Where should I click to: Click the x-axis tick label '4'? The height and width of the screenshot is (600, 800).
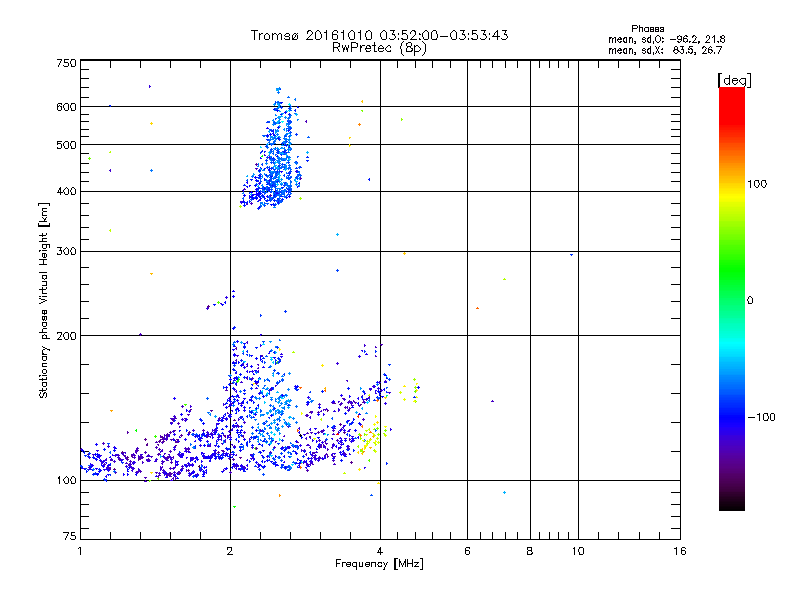click(x=380, y=551)
